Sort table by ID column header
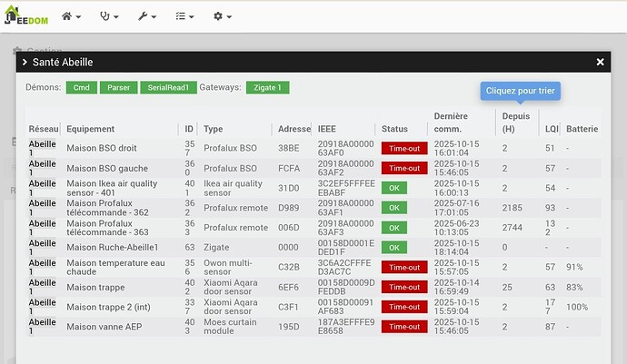This screenshot has width=627, height=364. tap(189, 129)
